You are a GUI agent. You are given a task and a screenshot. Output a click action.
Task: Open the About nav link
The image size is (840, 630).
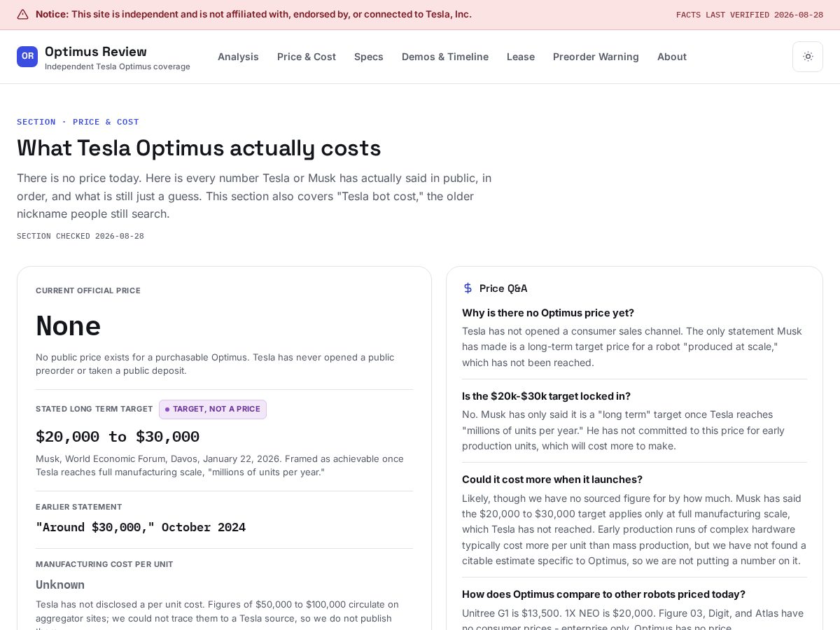672,57
